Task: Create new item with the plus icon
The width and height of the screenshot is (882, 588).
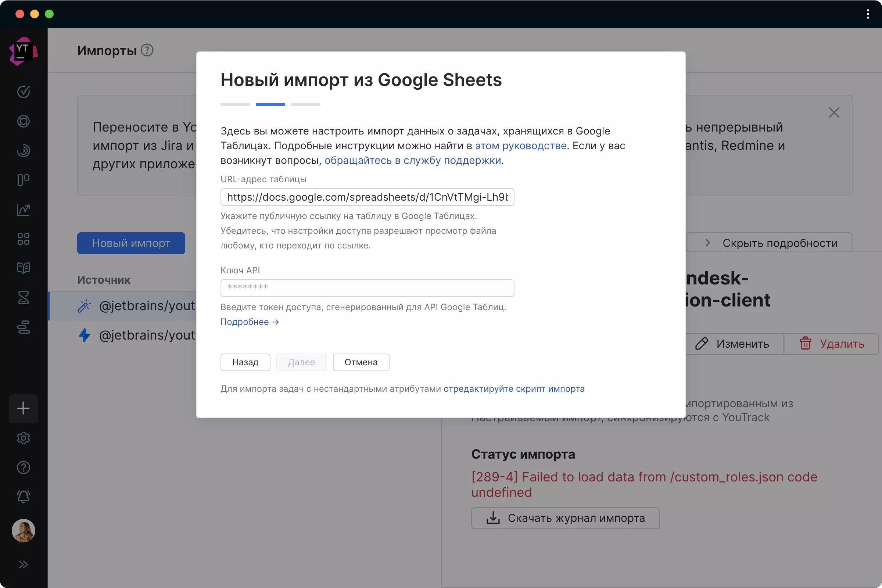Action: pyautogui.click(x=23, y=408)
